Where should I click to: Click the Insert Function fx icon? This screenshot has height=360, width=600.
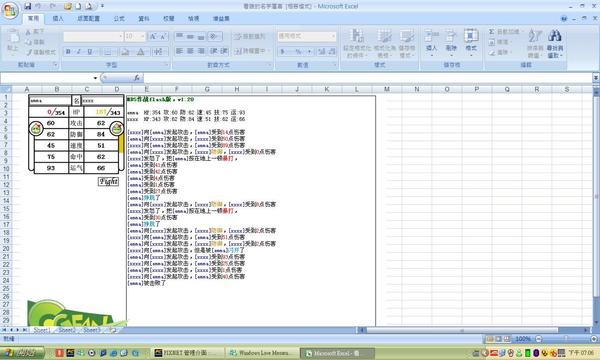[137, 78]
